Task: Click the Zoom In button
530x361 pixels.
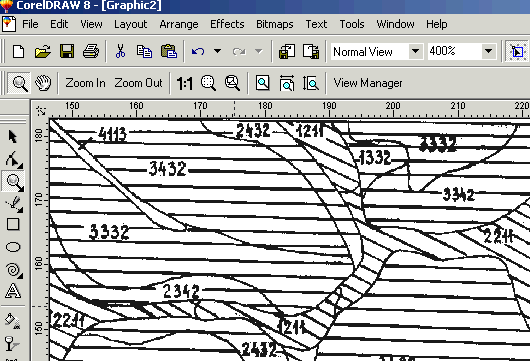Action: (85, 83)
